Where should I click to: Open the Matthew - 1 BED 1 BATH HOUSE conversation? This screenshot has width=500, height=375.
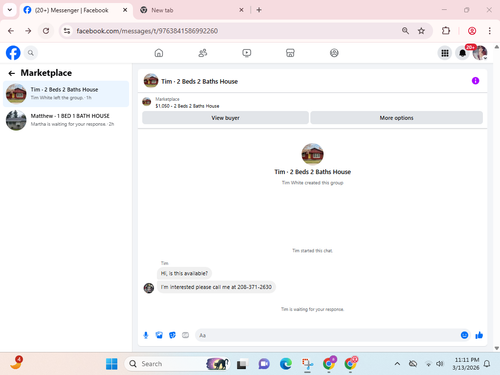tap(66, 120)
